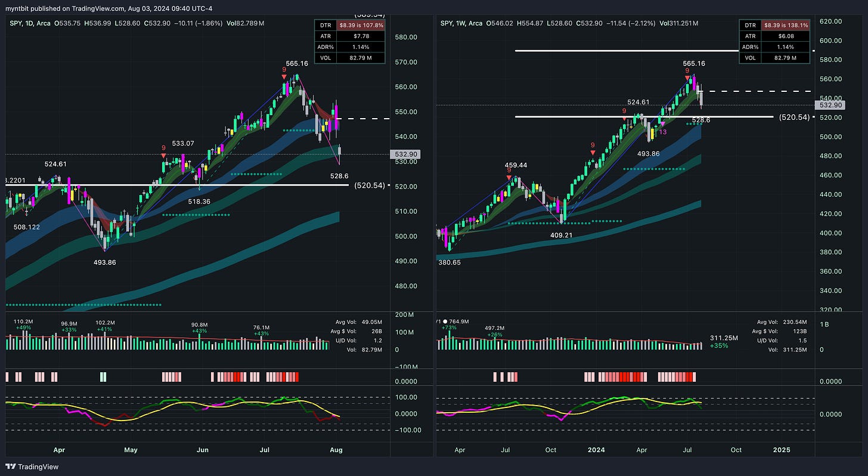
Task: Click the 620.00 level on weekly price axis
Action: pos(831,21)
